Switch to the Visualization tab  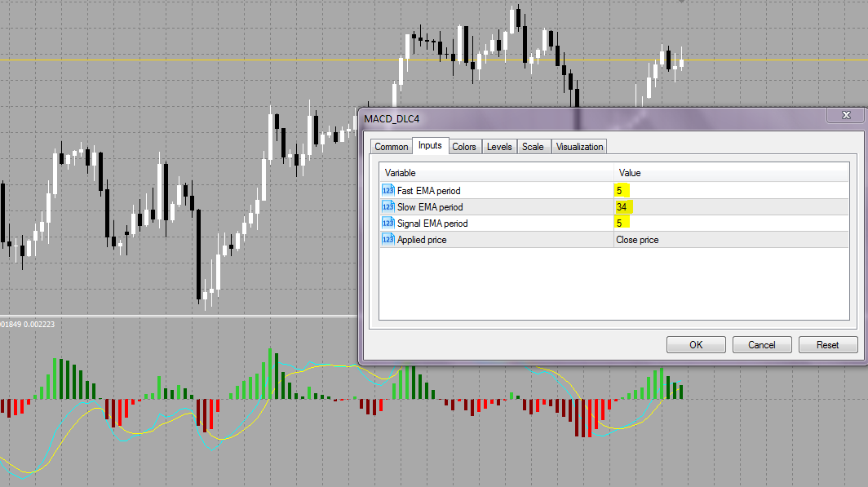click(579, 147)
